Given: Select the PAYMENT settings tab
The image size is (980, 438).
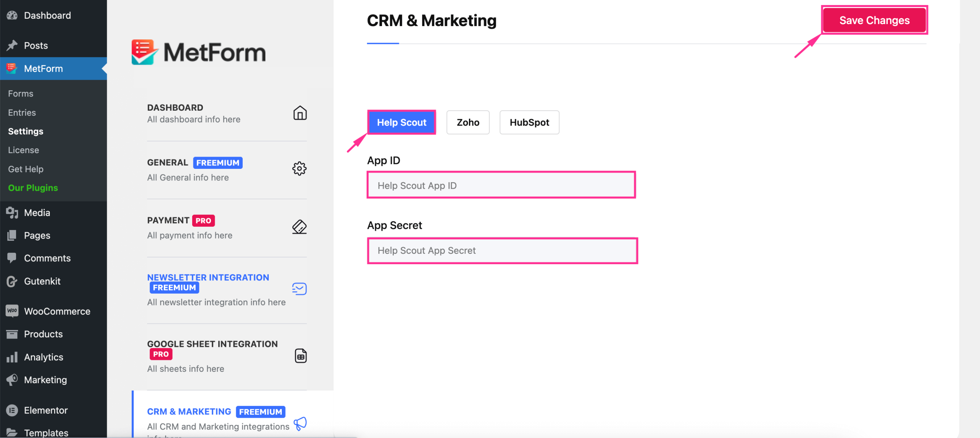Looking at the screenshot, I should pos(227,228).
